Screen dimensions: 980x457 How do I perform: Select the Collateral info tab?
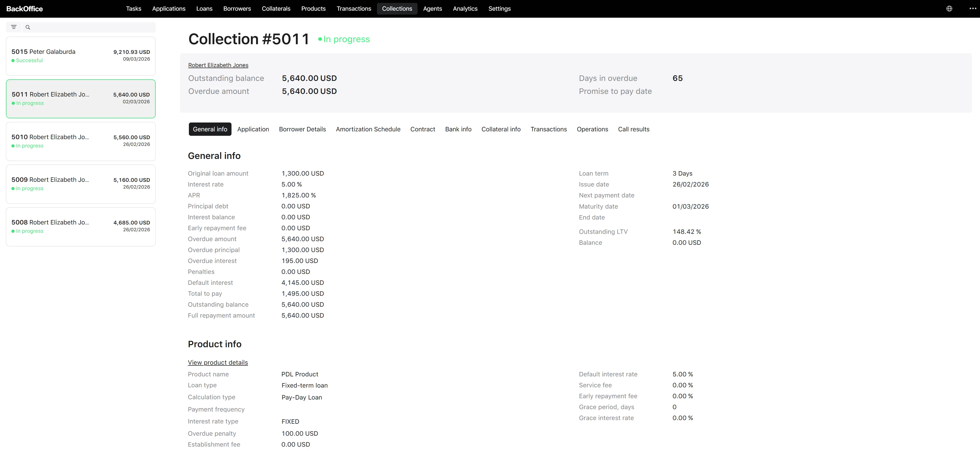pyautogui.click(x=501, y=129)
